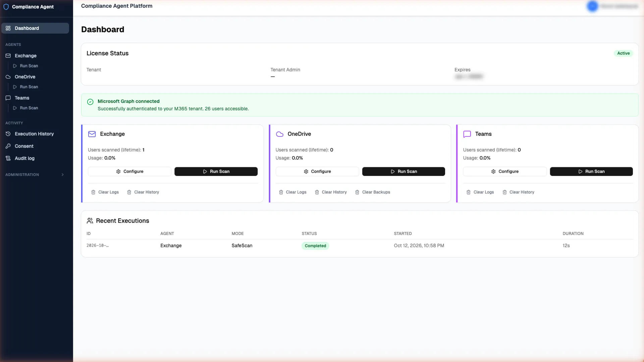Configure the Exchange agent
This screenshot has height=362, width=644.
pos(129,172)
